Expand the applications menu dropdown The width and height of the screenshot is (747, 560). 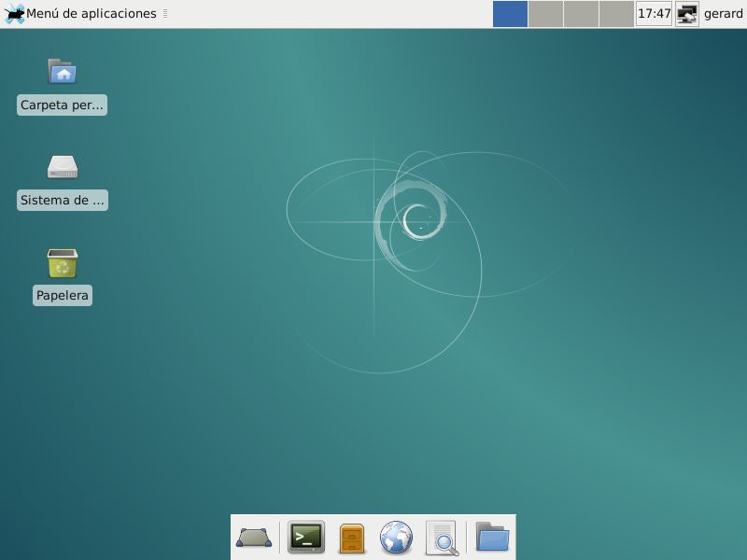click(164, 13)
